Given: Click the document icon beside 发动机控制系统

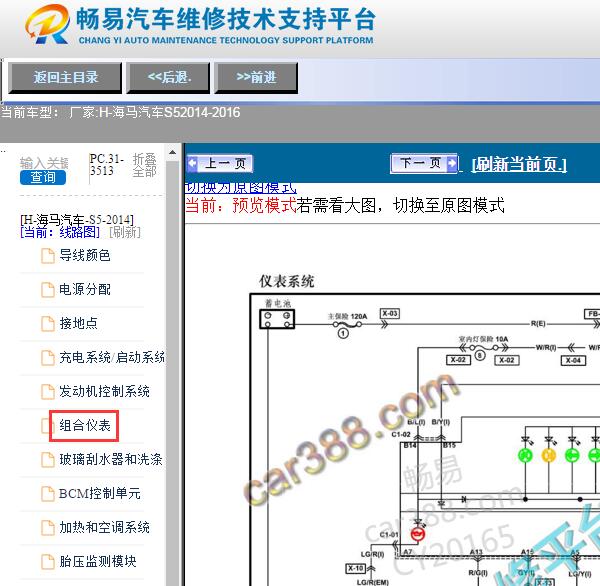Looking at the screenshot, I should click(x=48, y=392).
